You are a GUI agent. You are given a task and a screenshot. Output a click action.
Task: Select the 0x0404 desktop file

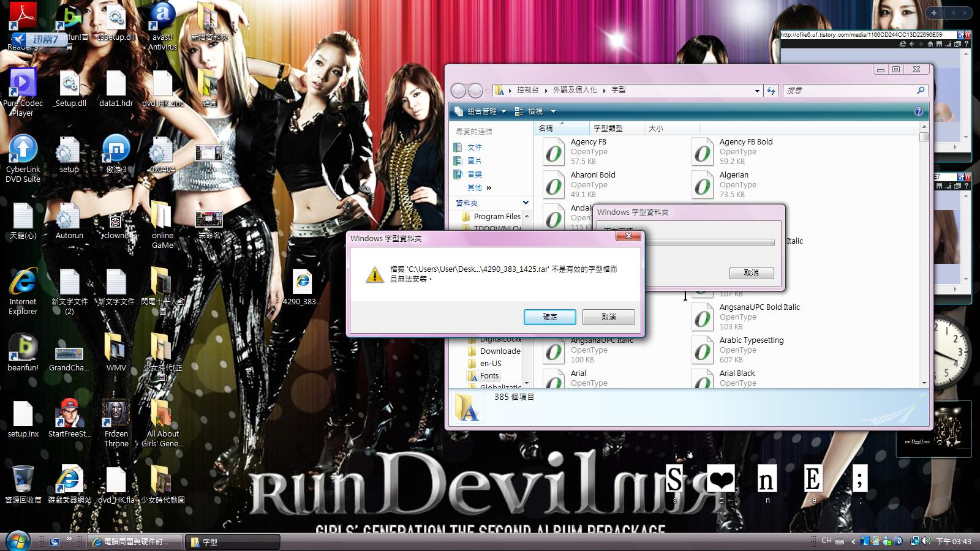[162, 154]
